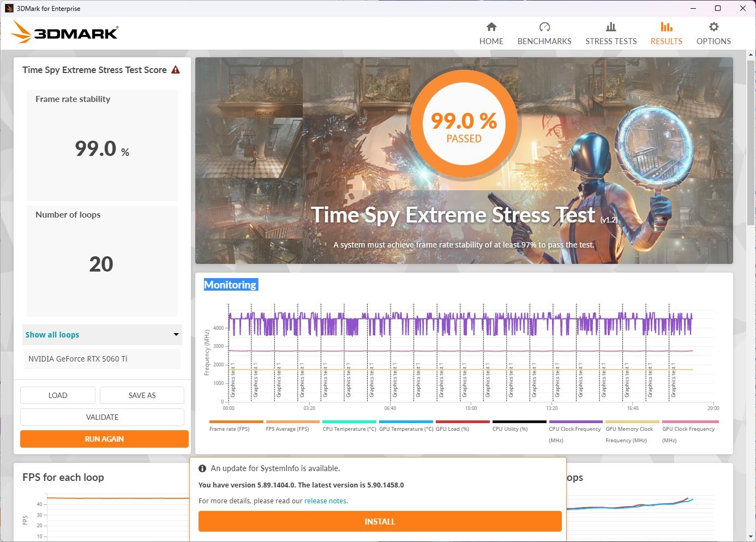Toggle GPU Memory Clock Frequency legend series
The width and height of the screenshot is (756, 542).
pyautogui.click(x=632, y=431)
